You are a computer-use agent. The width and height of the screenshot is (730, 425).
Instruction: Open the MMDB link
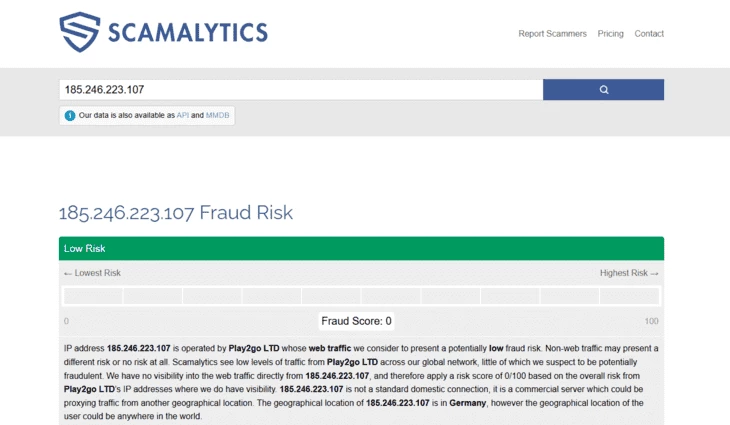coord(217,116)
